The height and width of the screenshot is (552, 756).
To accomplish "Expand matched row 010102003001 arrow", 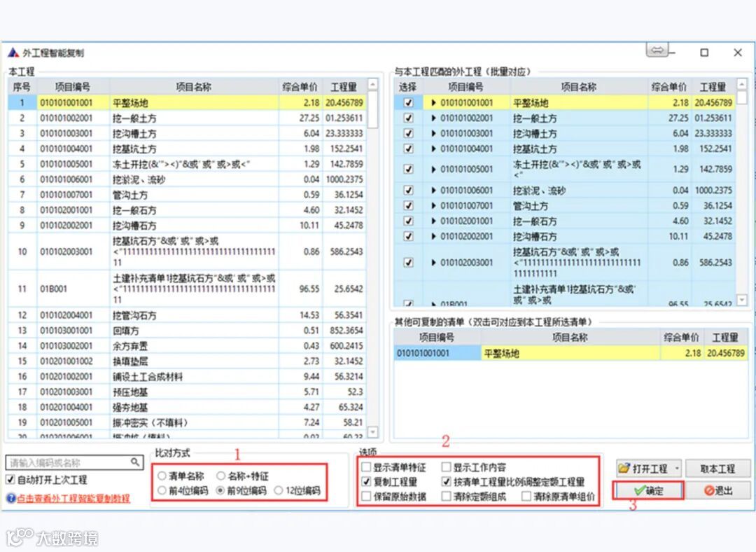I will click(x=433, y=263).
